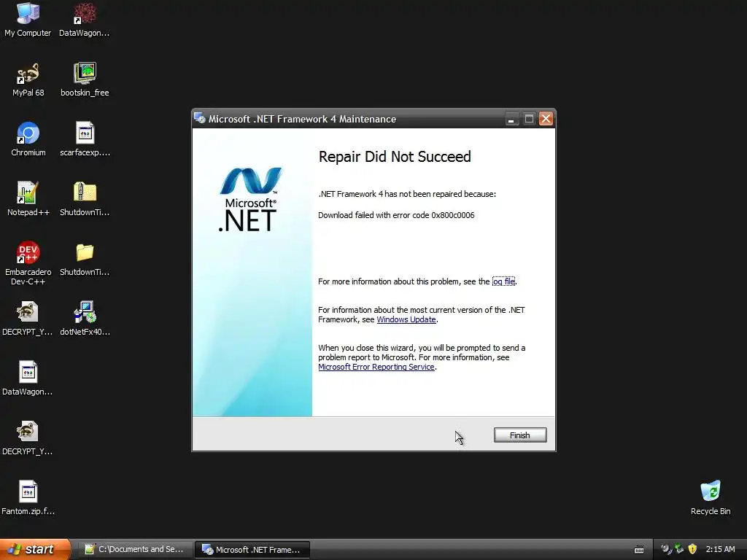Open the log file link

click(x=503, y=281)
